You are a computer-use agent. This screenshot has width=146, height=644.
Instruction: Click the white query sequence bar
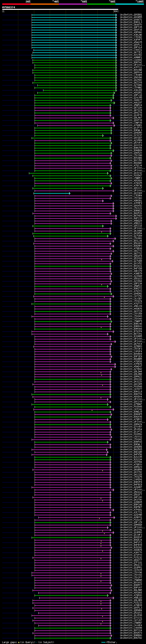[x=60, y=10]
